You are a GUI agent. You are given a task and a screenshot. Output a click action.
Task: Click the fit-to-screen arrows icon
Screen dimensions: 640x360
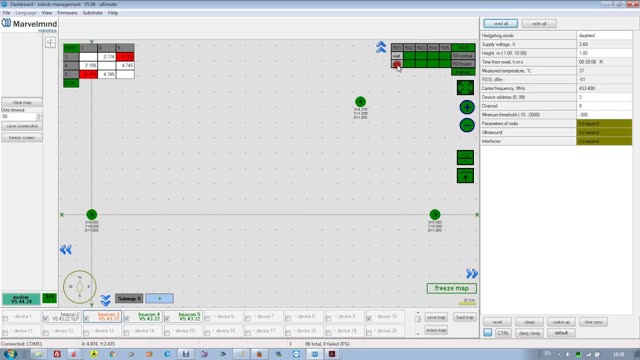pyautogui.click(x=465, y=87)
